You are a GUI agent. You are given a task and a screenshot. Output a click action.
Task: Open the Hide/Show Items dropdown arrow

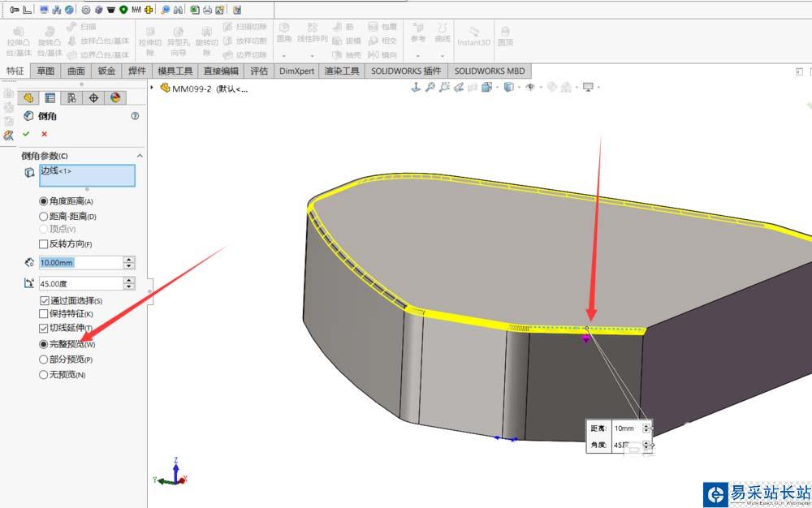pyautogui.click(x=541, y=88)
